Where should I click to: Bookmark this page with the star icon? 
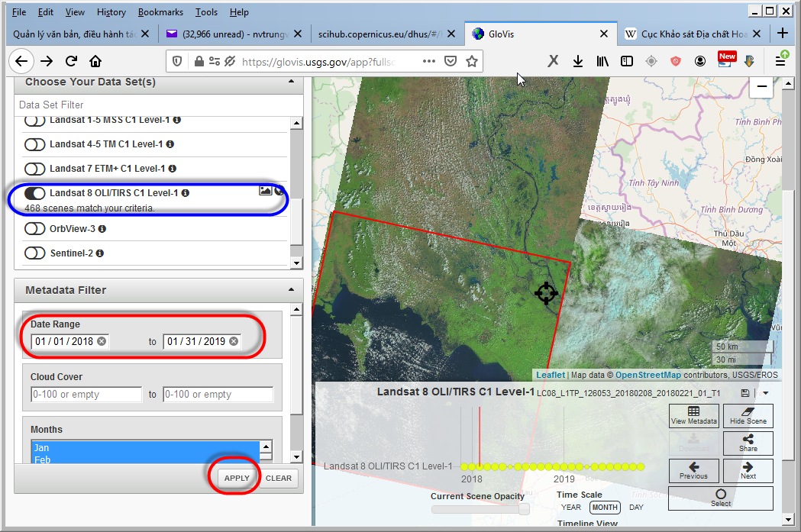pyautogui.click(x=472, y=61)
